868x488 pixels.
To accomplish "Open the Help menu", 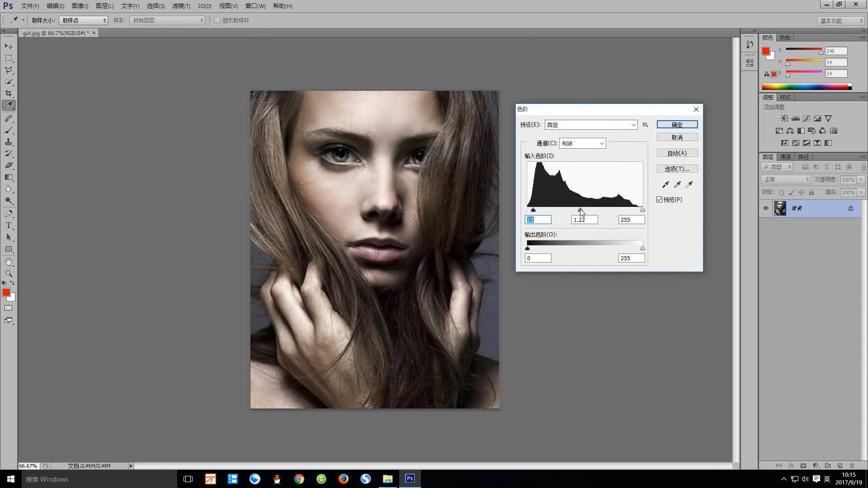I will click(x=283, y=6).
